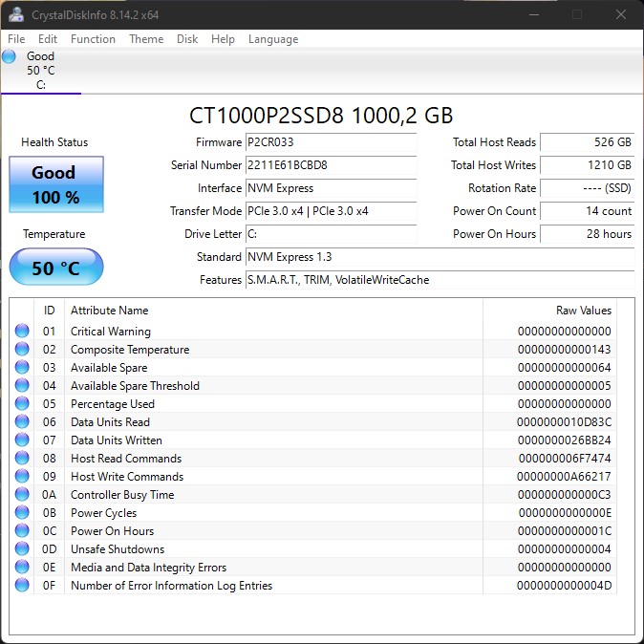644x644 pixels.
Task: Click raw value 00000000000143
Action: [x=564, y=350]
